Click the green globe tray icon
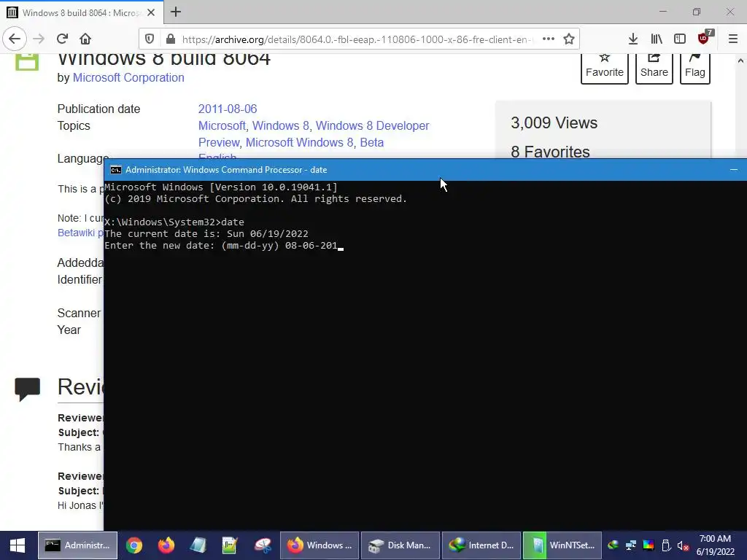The image size is (747, 560). coord(613,545)
